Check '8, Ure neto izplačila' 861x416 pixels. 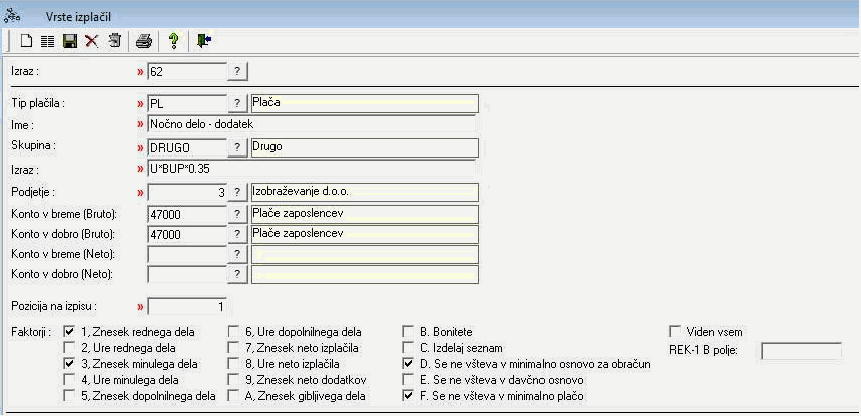233,363
